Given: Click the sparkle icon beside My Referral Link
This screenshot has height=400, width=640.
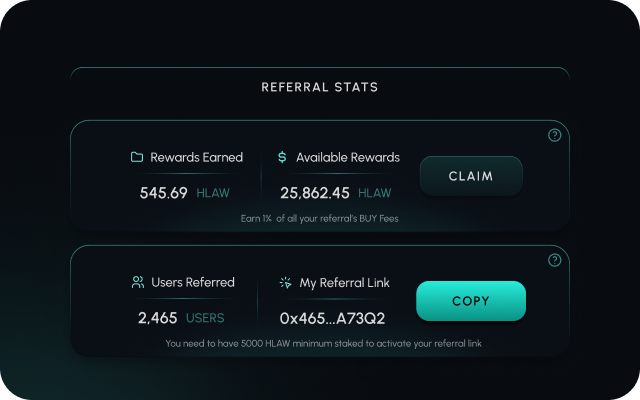Looking at the screenshot, I should [x=285, y=283].
